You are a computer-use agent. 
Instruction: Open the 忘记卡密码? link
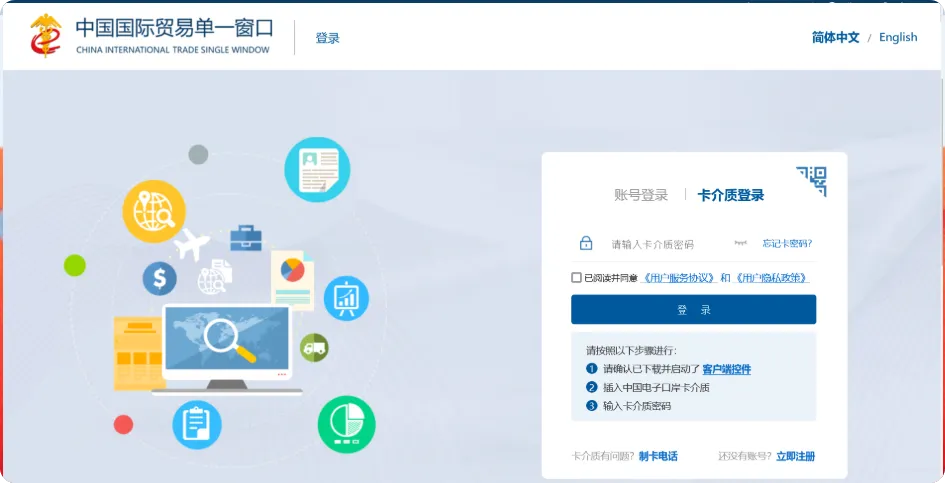(x=787, y=244)
